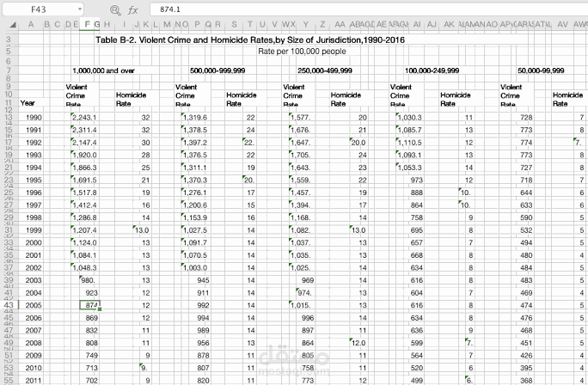
Task: Click the cell with 1,920.0
Action: 84,155
